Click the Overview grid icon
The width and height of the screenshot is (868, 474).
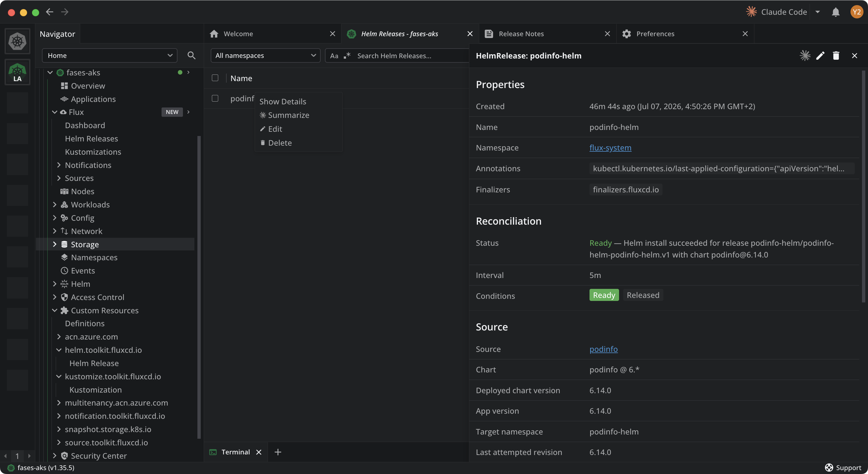pos(64,86)
